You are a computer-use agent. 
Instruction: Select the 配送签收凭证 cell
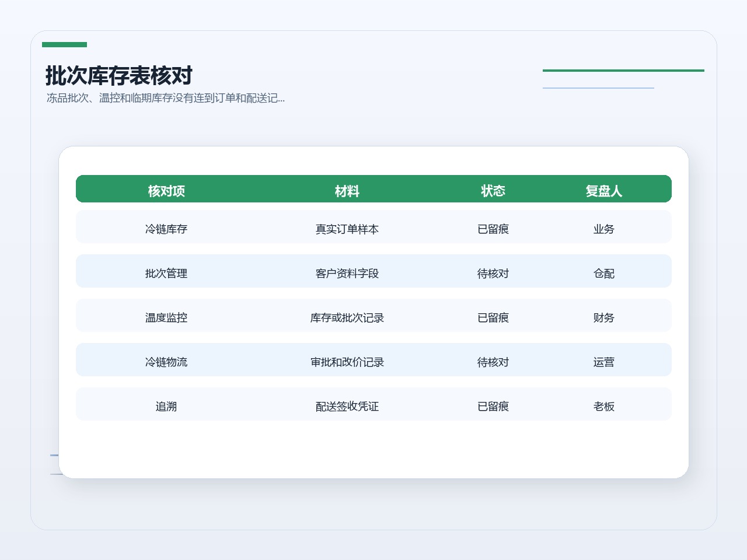[x=347, y=407]
